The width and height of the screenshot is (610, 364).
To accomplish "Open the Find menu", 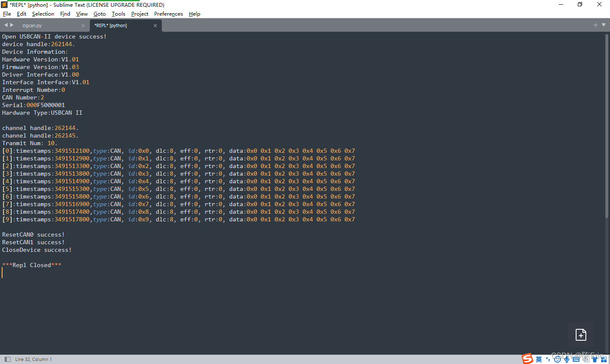I will click(x=65, y=14).
